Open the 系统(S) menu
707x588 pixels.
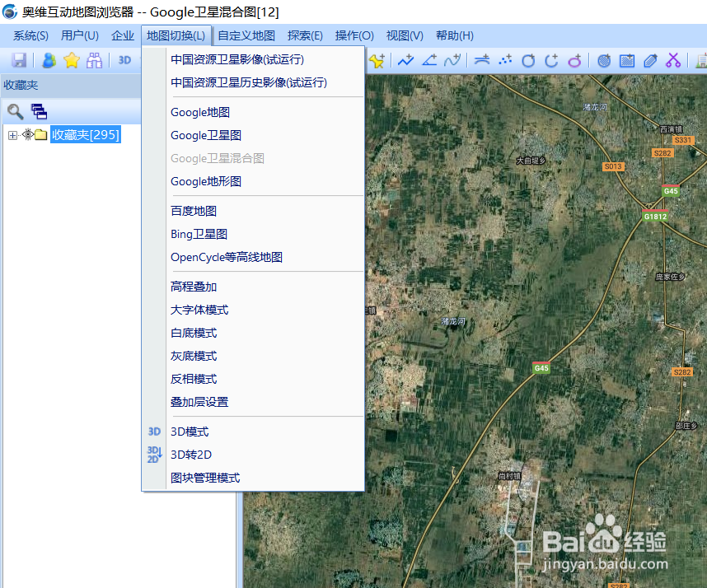(x=30, y=35)
